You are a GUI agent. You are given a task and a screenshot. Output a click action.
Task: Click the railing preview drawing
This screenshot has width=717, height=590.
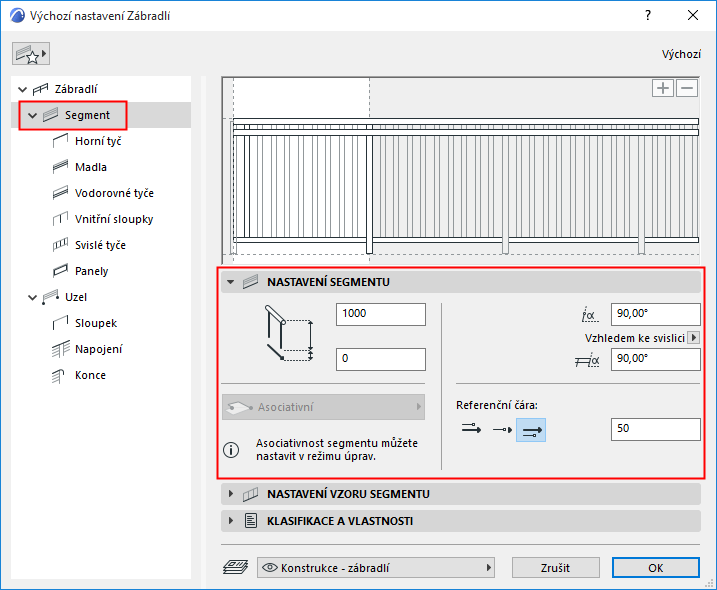[x=461, y=170]
